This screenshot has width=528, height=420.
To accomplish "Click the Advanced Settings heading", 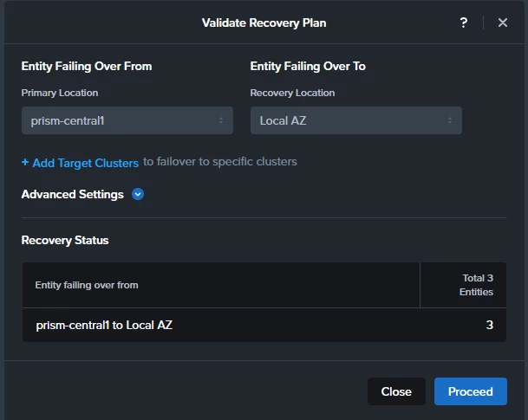I will coord(73,194).
